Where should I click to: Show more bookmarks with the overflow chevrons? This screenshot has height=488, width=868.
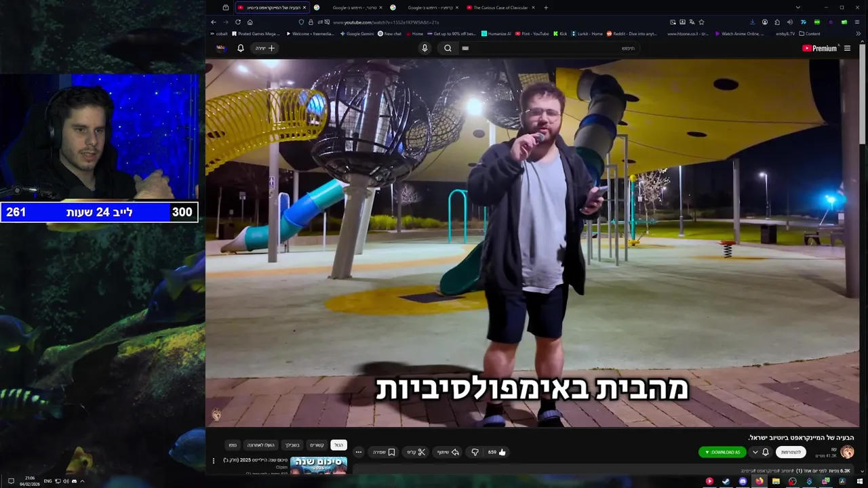coord(859,33)
